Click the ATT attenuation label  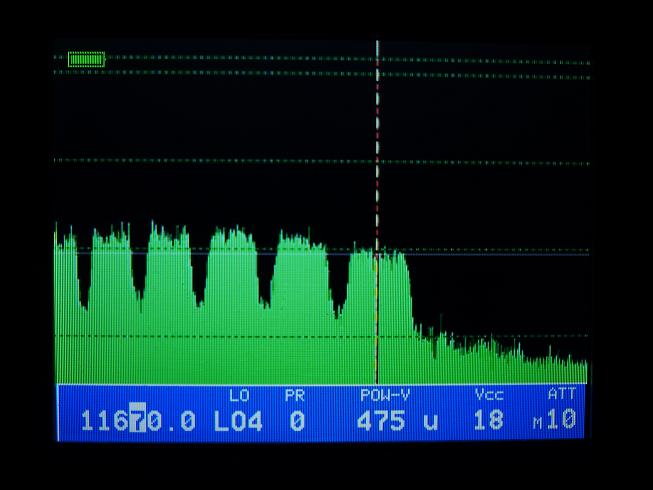561,396
